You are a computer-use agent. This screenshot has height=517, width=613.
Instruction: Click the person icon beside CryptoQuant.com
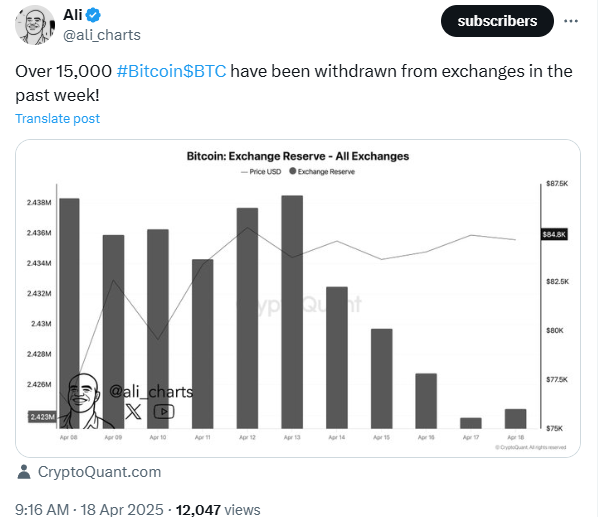coord(24,472)
